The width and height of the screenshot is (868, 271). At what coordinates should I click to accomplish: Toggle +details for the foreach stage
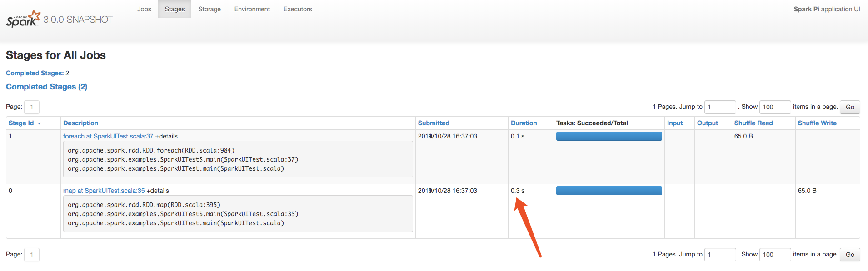tap(166, 136)
